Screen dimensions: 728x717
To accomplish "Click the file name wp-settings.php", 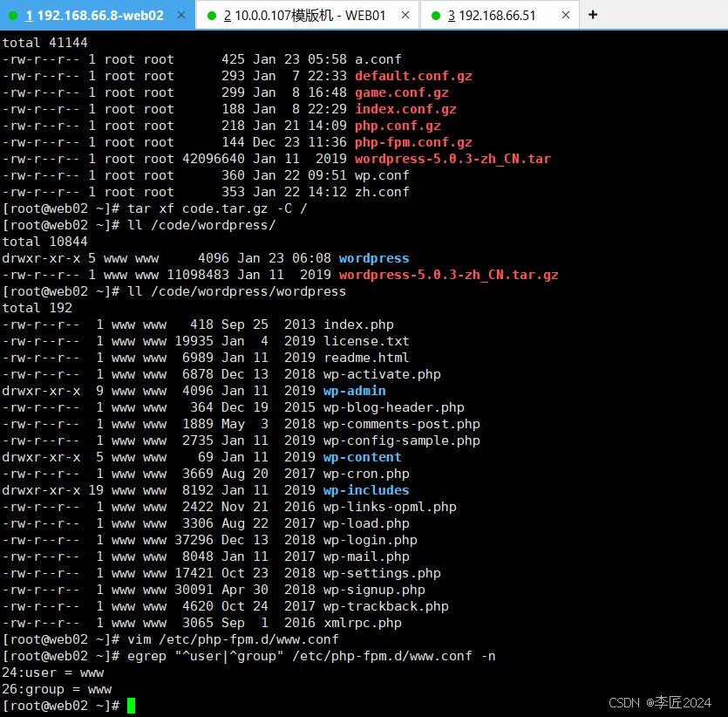I will coord(382,573).
